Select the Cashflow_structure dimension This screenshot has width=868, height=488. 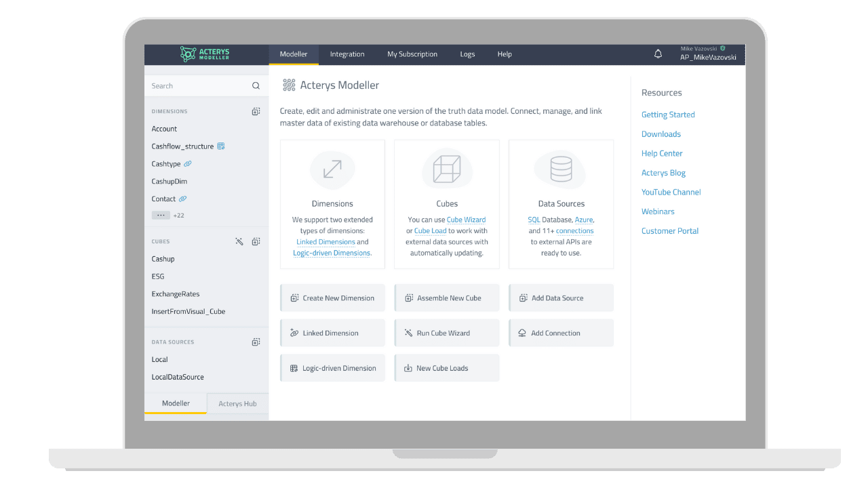(x=182, y=146)
